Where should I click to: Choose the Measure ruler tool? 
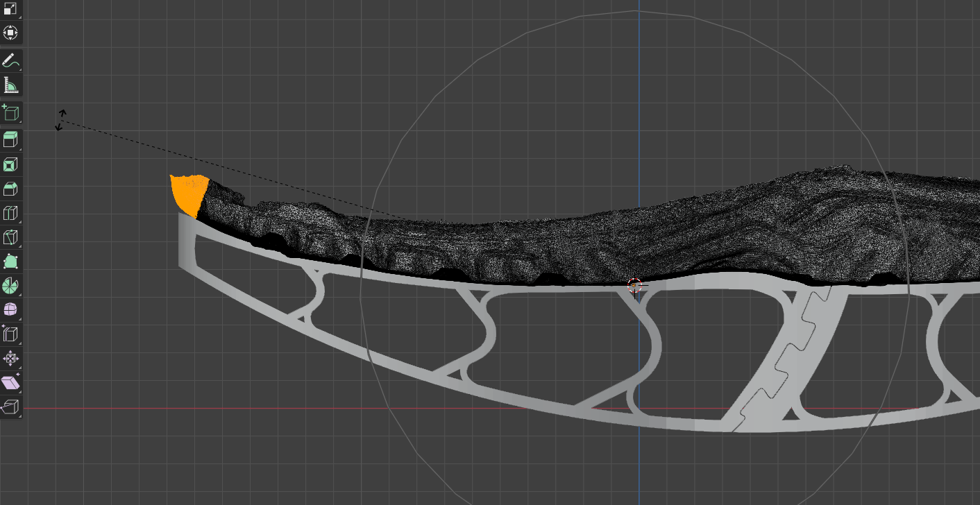point(10,85)
